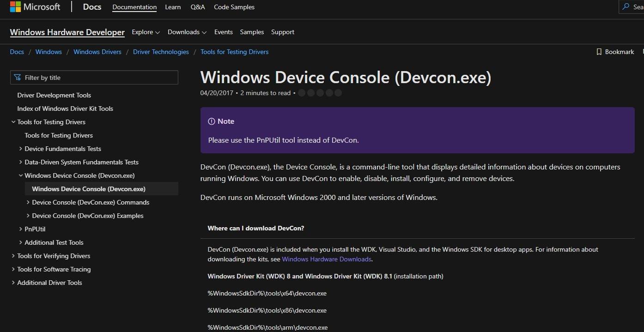Click the Bookmark icon
This screenshot has width=644, height=332.
point(599,52)
